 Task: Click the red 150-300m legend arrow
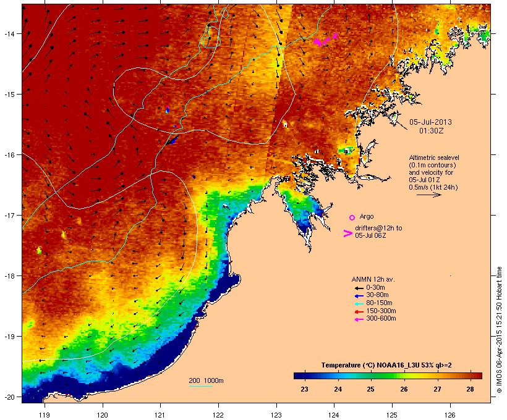tap(359, 312)
